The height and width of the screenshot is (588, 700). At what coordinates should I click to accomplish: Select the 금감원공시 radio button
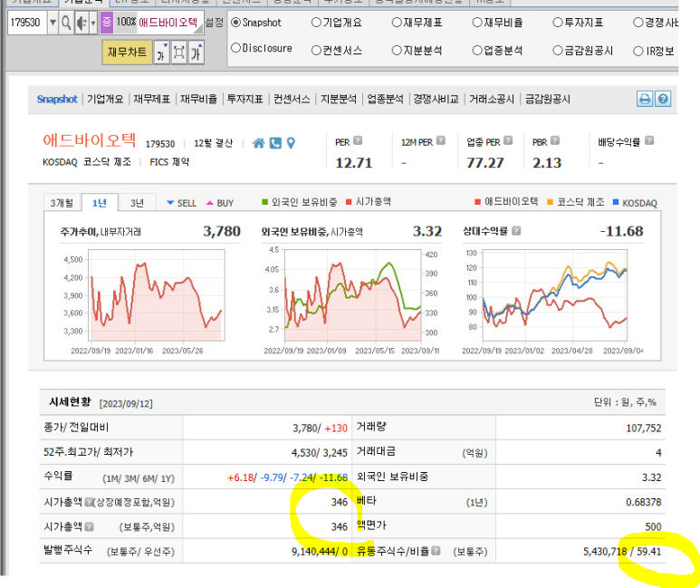click(x=558, y=51)
